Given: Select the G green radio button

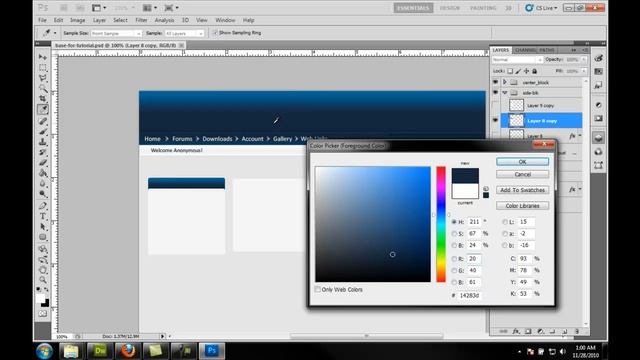Looking at the screenshot, I should click(x=454, y=270).
